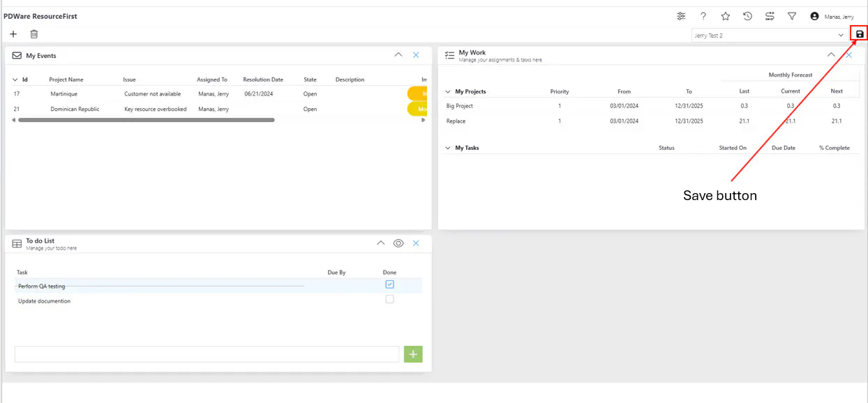Click the save dashboard icon

click(x=860, y=34)
